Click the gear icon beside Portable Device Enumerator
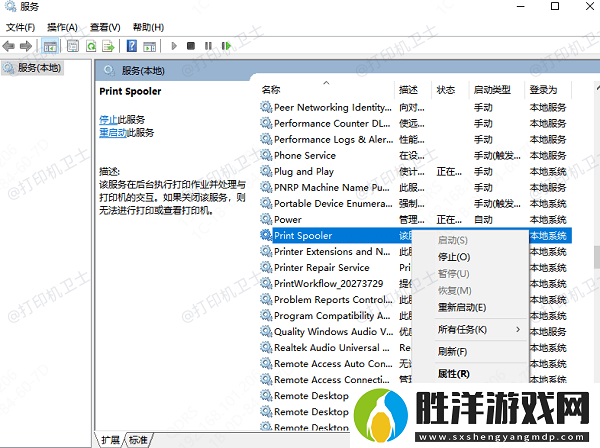The height and width of the screenshot is (448, 600). coord(266,204)
